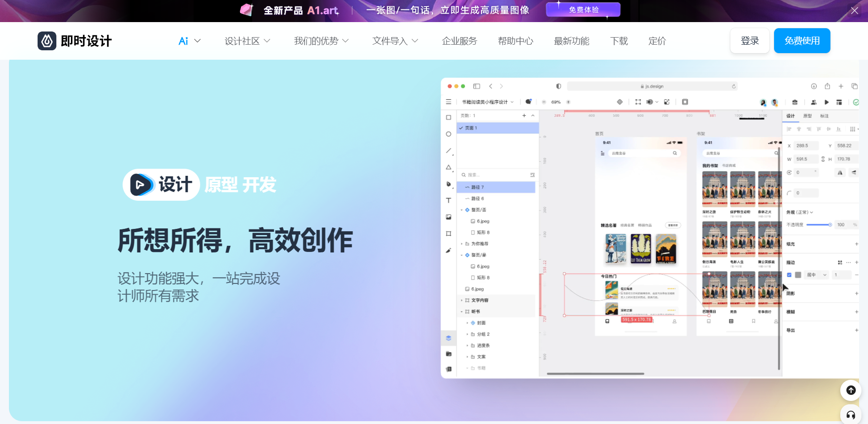Expand the 为你推荐 layer group
Image resolution: width=868 pixels, height=424 pixels.
click(x=462, y=244)
